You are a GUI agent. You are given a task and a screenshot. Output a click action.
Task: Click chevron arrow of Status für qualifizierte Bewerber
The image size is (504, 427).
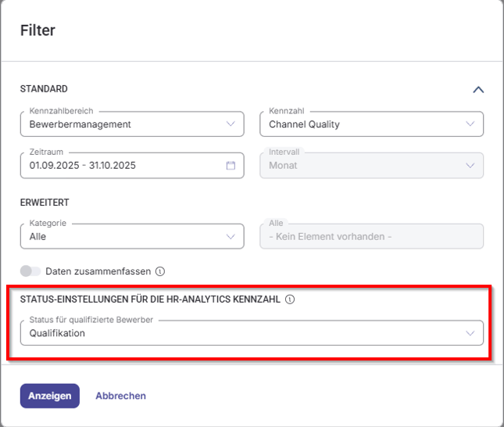coord(470,333)
